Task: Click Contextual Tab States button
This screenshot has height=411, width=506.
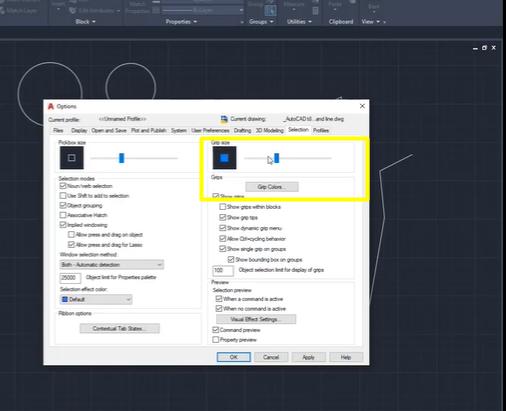Action: point(120,328)
